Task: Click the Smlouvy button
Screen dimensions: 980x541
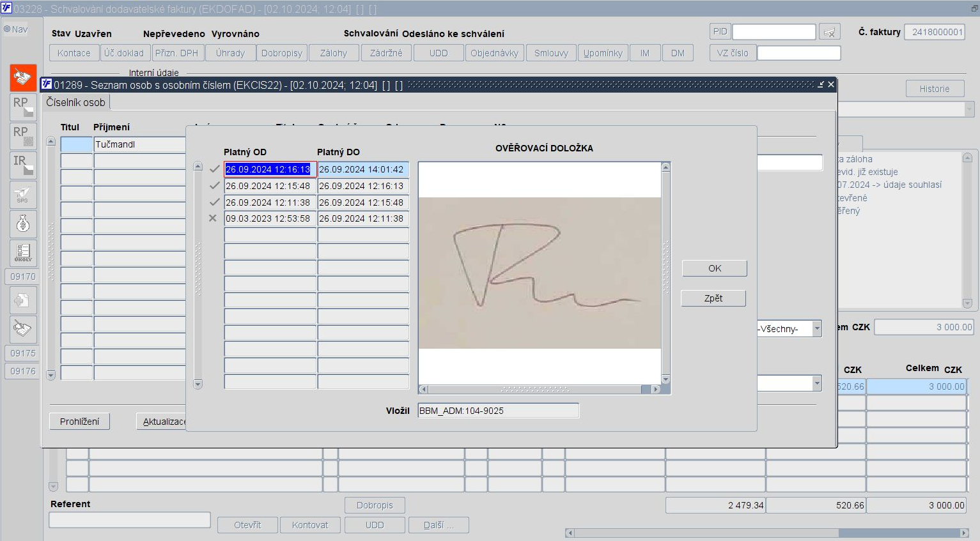Action: coord(551,53)
